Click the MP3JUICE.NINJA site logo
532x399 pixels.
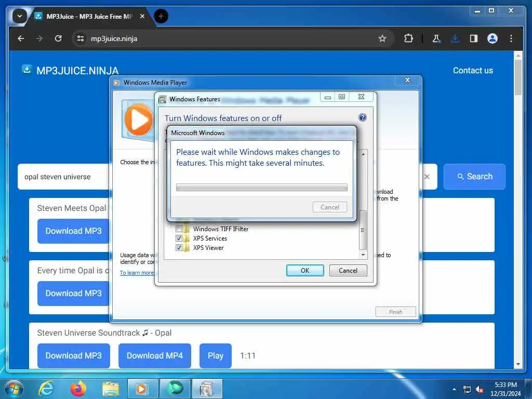pyautogui.click(x=70, y=70)
